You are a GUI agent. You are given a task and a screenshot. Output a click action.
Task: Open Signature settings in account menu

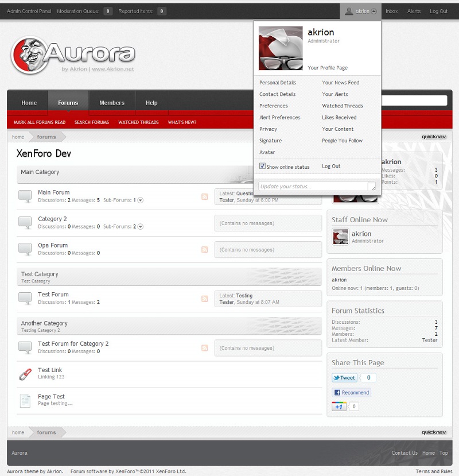[270, 141]
